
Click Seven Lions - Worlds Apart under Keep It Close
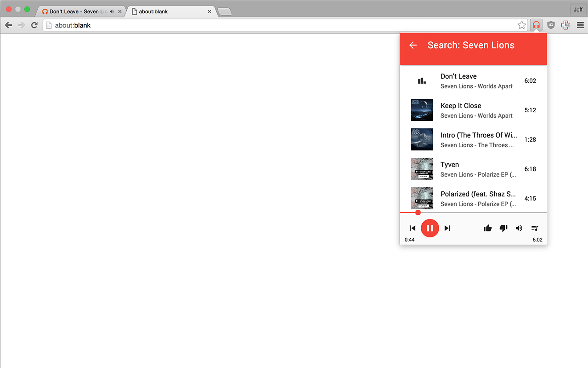click(476, 116)
